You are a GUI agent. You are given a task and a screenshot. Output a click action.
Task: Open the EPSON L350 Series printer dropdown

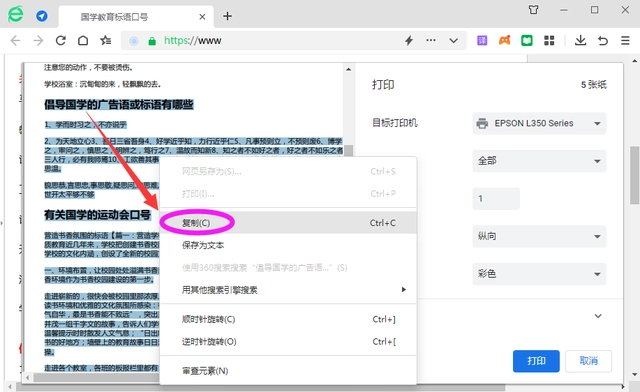pos(539,123)
